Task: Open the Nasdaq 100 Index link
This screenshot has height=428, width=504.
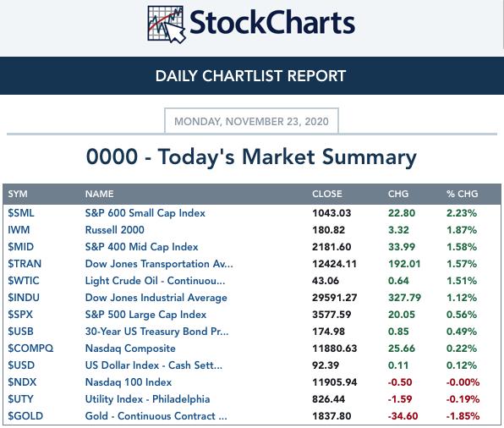Action: (x=129, y=382)
